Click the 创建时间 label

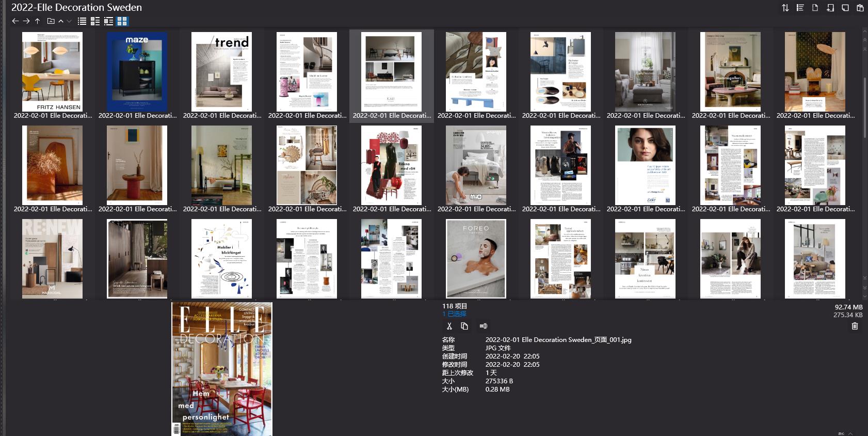pyautogui.click(x=455, y=356)
